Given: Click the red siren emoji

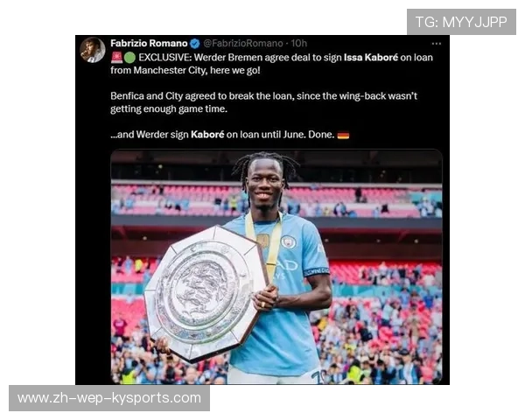Looking at the screenshot, I should (x=117, y=58).
